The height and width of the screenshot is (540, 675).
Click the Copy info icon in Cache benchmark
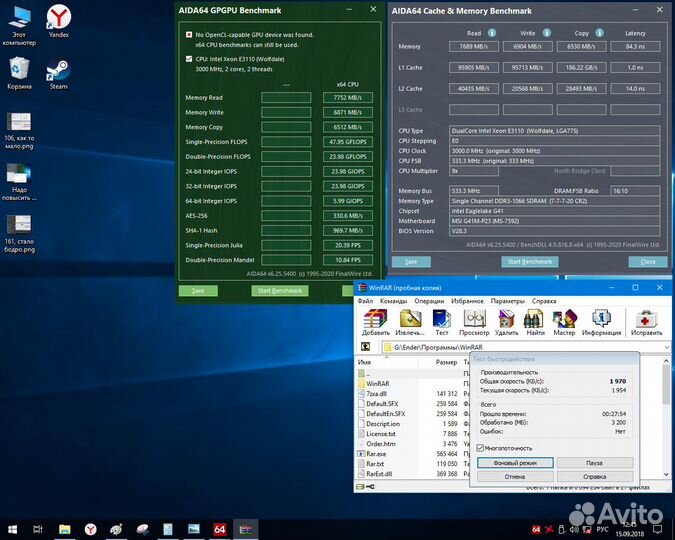[599, 33]
